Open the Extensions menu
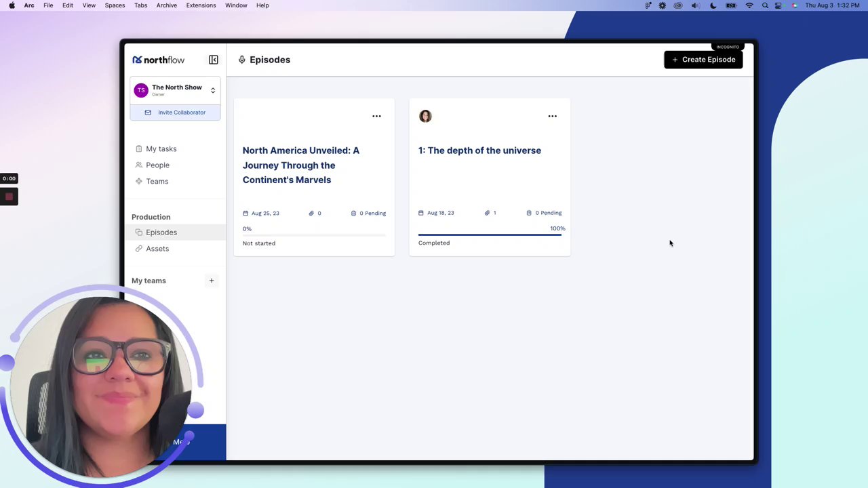This screenshot has height=488, width=868. pos(201,5)
